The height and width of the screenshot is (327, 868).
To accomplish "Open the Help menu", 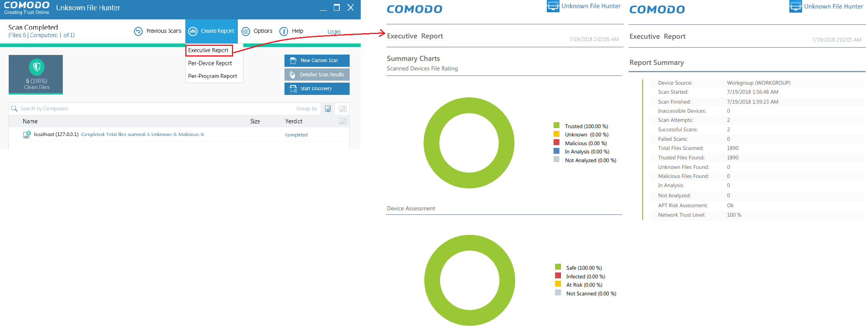I will 291,31.
